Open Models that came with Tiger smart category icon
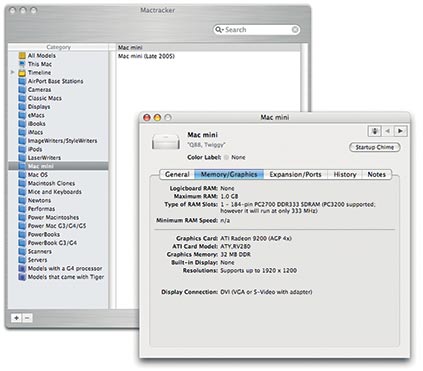The width and height of the screenshot is (423, 371). pyautogui.click(x=22, y=277)
